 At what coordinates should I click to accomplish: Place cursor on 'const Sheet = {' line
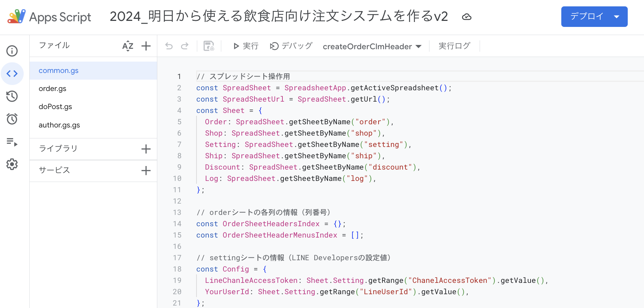coord(229,110)
